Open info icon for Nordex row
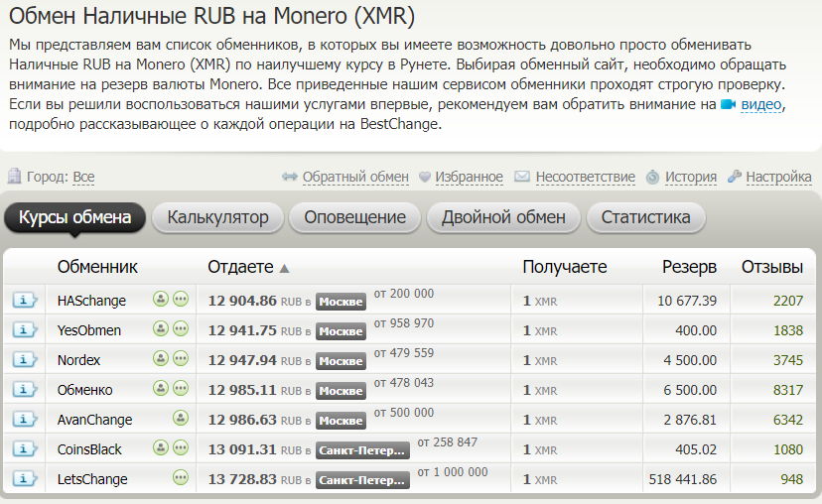822x504 pixels. coord(25,360)
